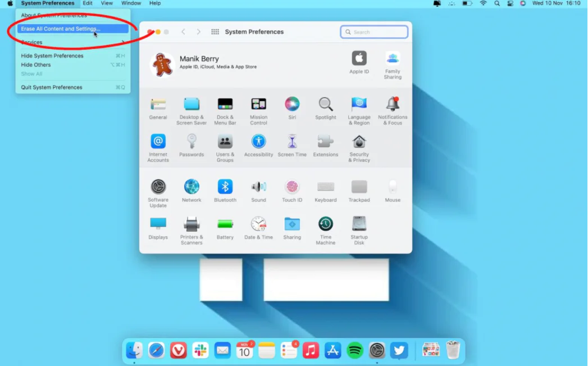This screenshot has width=588, height=366.
Task: Open the Window menu
Action: click(131, 3)
